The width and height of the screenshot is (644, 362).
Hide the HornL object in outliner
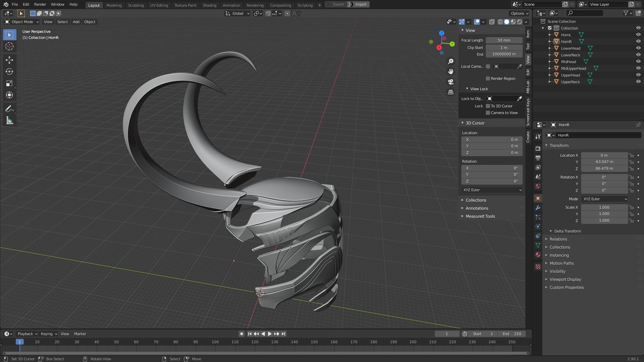click(638, 35)
